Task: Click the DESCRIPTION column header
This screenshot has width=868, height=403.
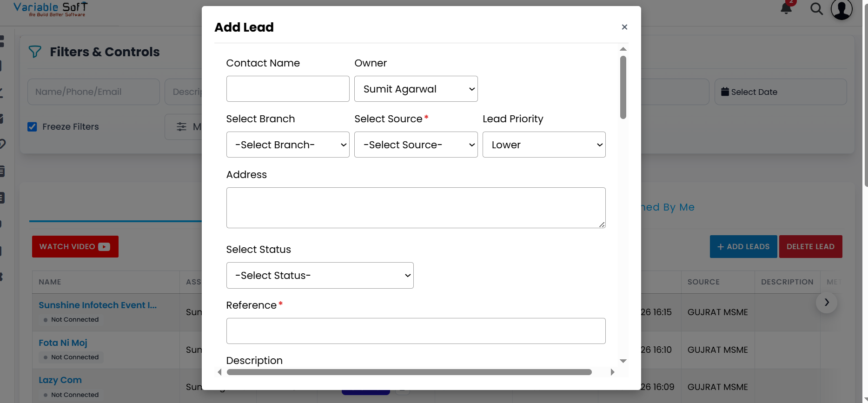Action: (x=787, y=282)
